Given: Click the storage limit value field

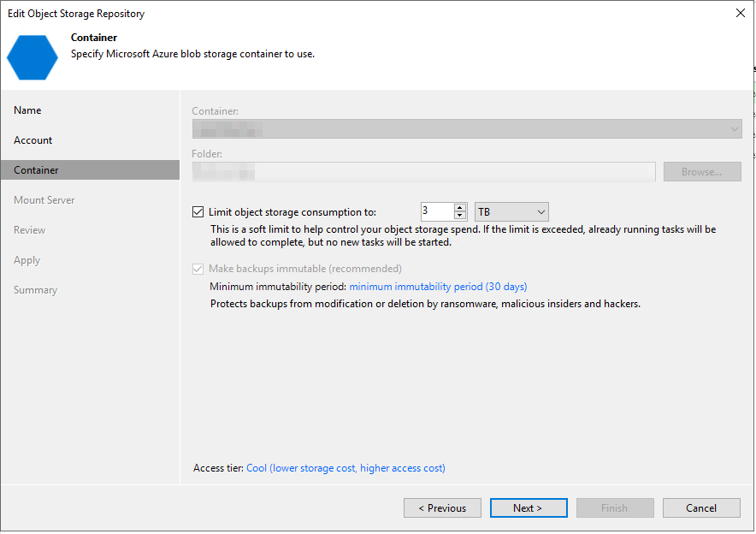Looking at the screenshot, I should pos(436,212).
